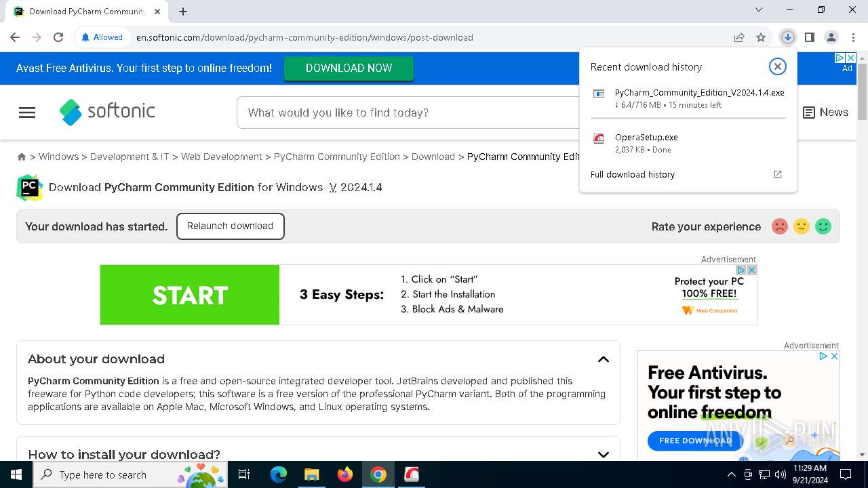Open Task View on the taskbar
This screenshot has height=488, width=868.
(245, 474)
